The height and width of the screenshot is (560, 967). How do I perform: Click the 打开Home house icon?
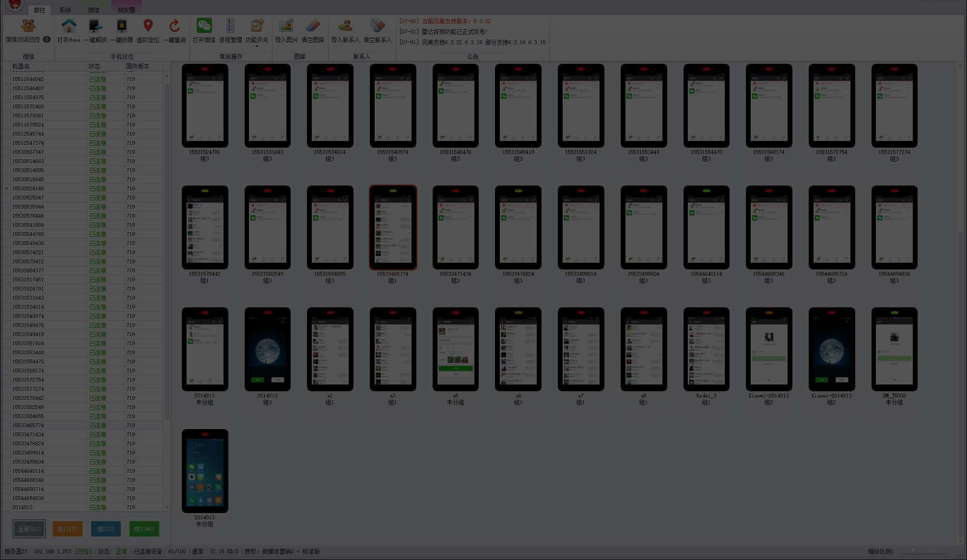69,26
